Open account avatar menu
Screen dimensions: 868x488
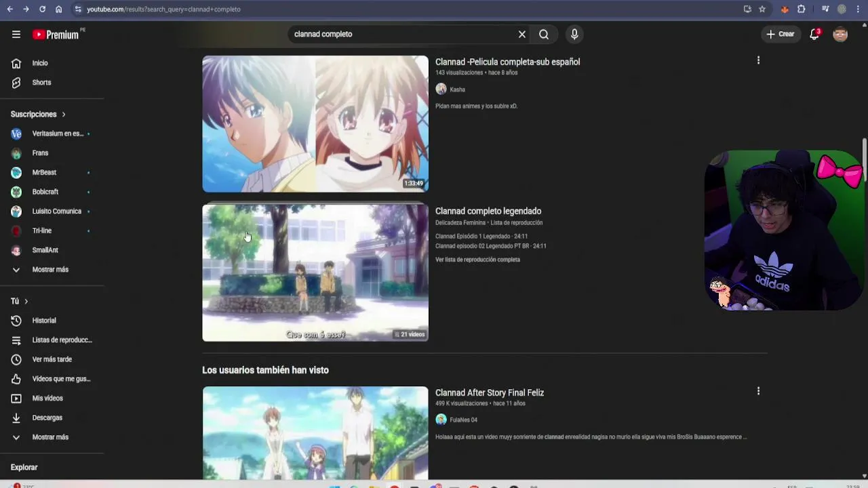(x=840, y=34)
